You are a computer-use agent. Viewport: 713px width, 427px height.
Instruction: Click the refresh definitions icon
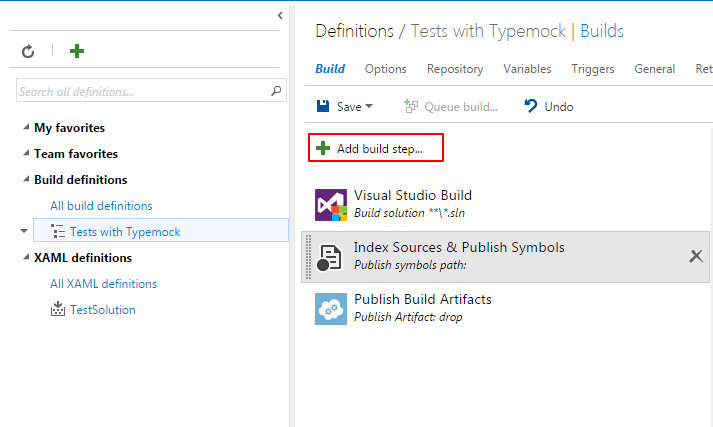click(28, 51)
